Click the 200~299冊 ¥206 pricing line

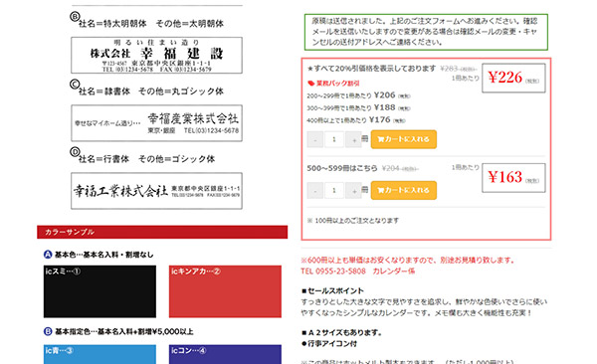pyautogui.click(x=358, y=95)
